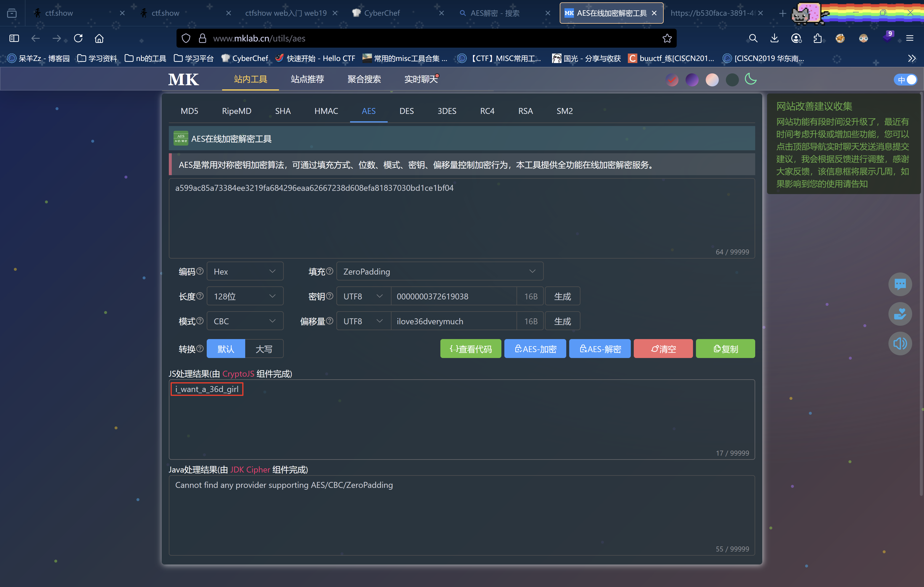Click the key input field

453,296
